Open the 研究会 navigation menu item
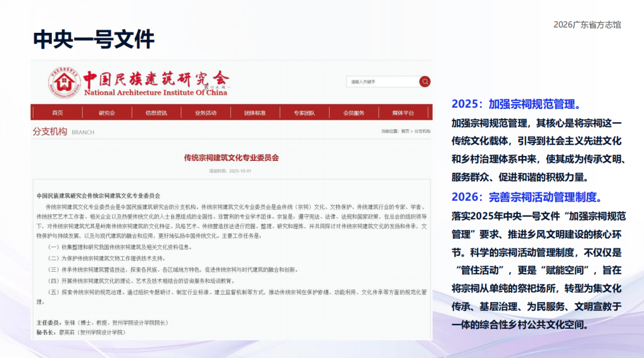This screenshot has height=358, width=644. pyautogui.click(x=107, y=113)
